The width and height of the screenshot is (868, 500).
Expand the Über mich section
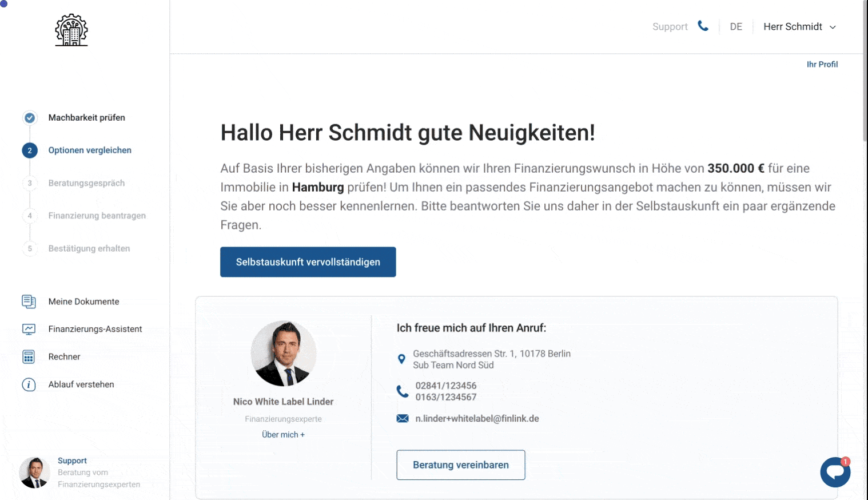[x=283, y=434]
